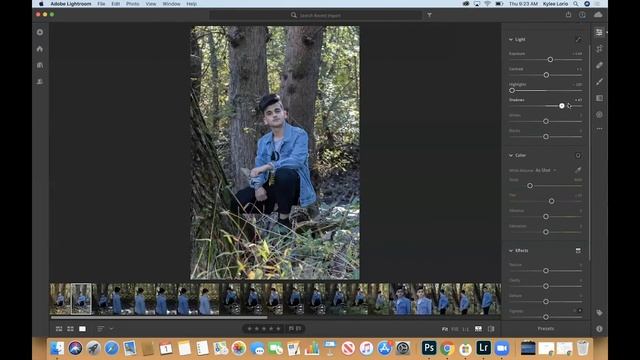Select the Brush adjustment tool
This screenshot has width=640, height=360.
[599, 82]
